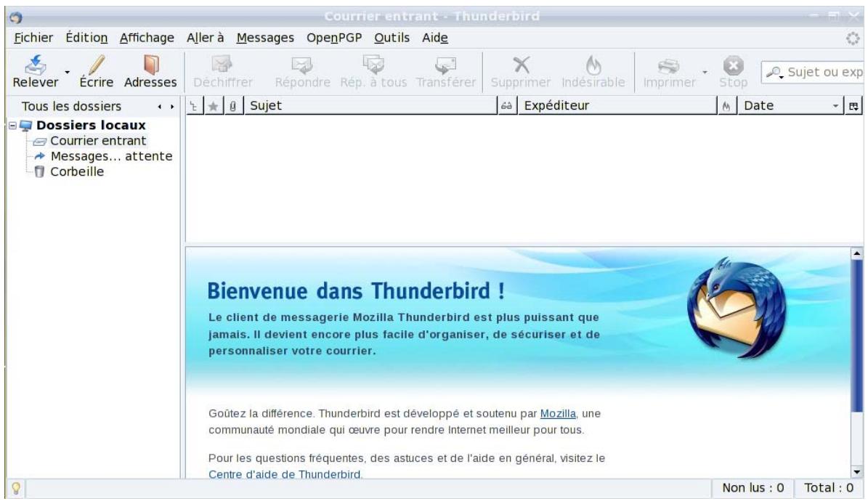Open the search magnifier options dropdown
868x501 pixels.
click(x=775, y=73)
